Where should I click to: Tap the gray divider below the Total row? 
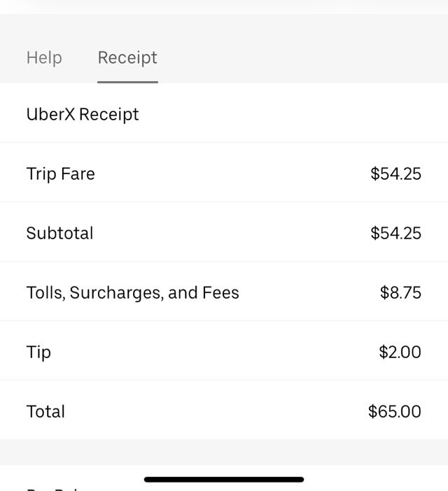coord(224,452)
